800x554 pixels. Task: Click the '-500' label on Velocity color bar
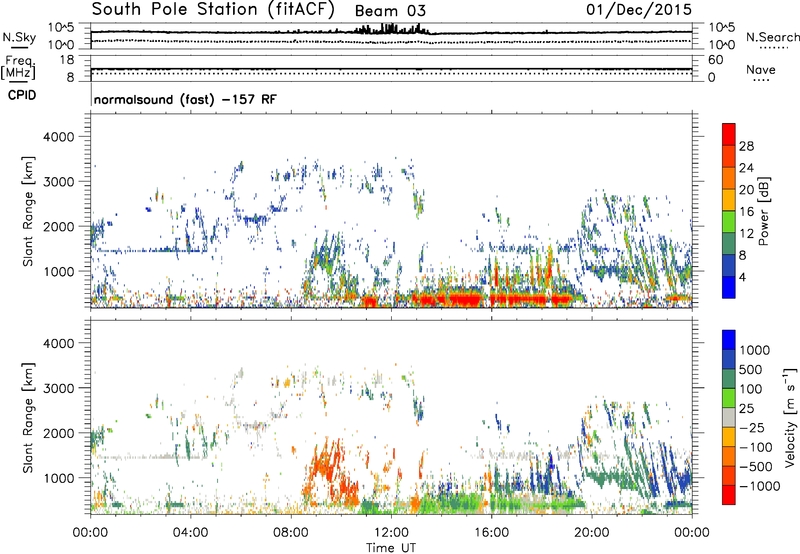(756, 467)
